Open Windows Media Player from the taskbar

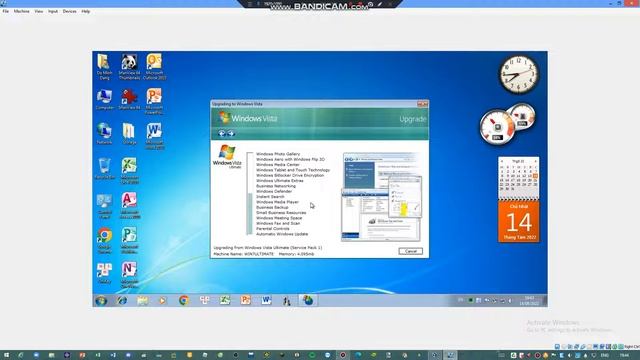tap(162, 301)
